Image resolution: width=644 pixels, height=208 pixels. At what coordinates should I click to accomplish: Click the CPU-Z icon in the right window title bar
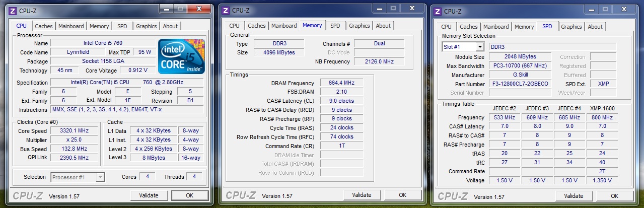click(437, 11)
